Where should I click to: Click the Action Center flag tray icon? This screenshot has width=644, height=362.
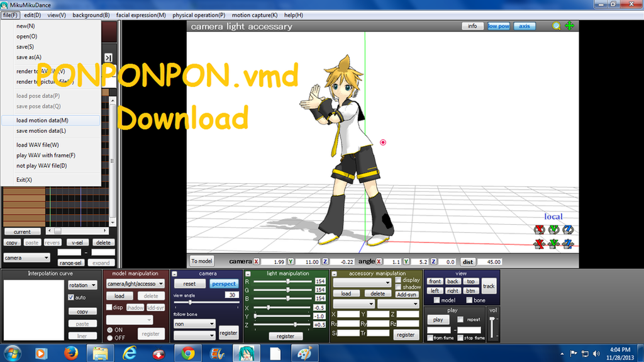(574, 354)
